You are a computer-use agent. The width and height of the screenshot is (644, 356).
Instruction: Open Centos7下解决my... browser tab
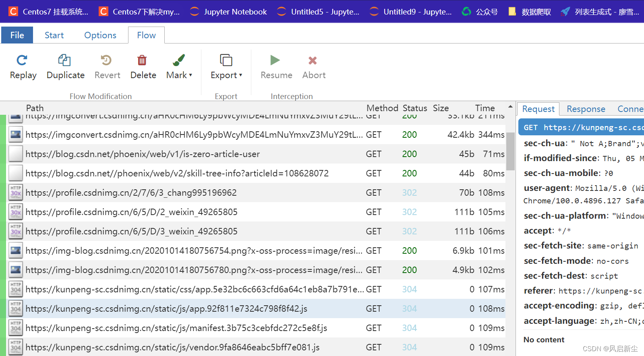coord(139,11)
